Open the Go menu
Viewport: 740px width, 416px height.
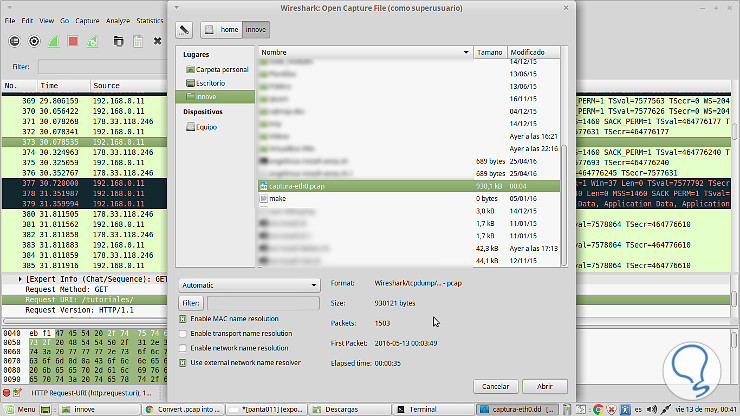coord(65,21)
